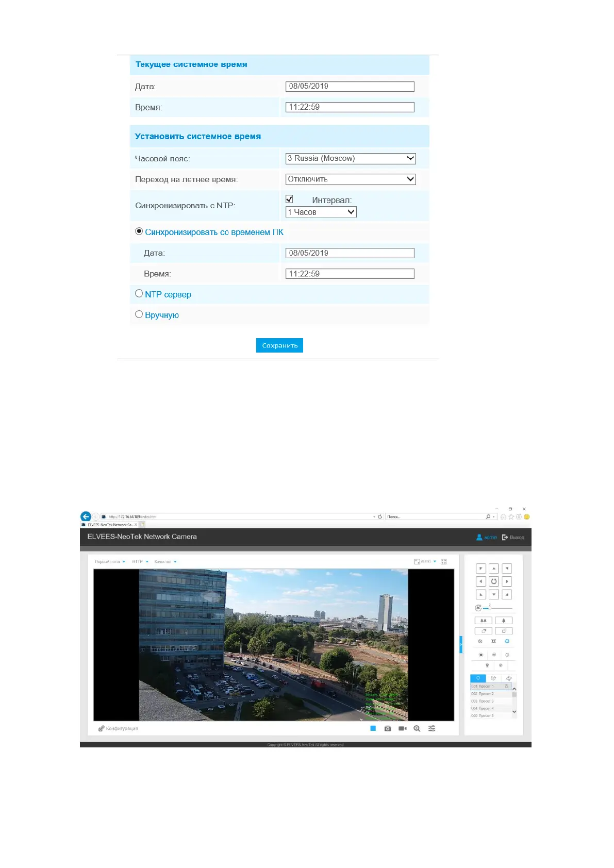The width and height of the screenshot is (614, 868).
Task: Pan camera up with PTZ arrow
Action: click(x=494, y=568)
